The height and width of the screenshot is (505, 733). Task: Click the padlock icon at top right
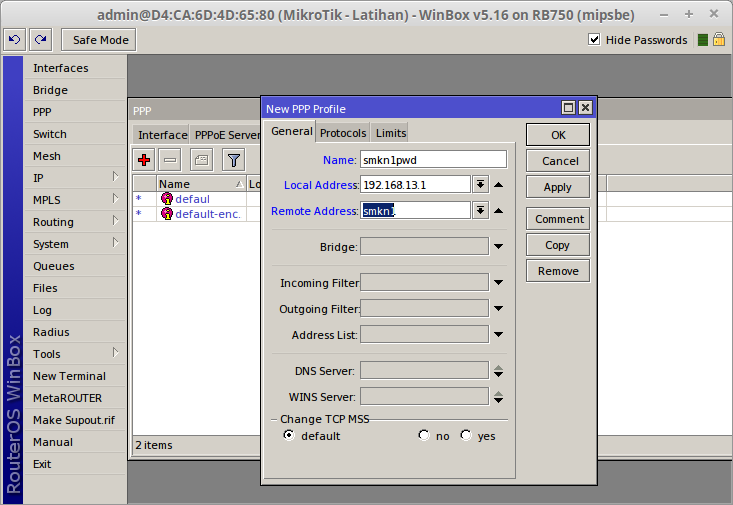pos(719,39)
